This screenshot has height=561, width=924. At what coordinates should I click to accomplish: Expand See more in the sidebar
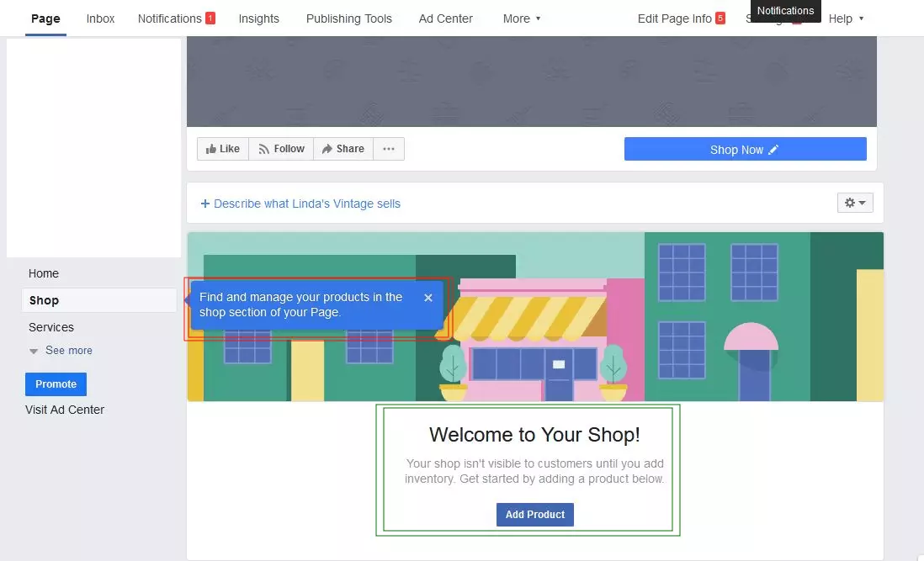click(x=68, y=351)
